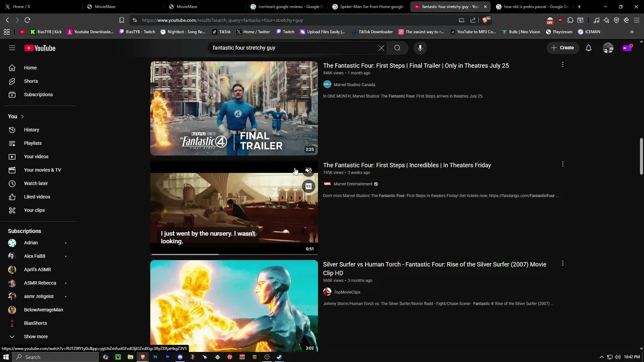This screenshot has width=644, height=362.
Task: Open more options for Silver Surfer video
Action: [x=562, y=263]
